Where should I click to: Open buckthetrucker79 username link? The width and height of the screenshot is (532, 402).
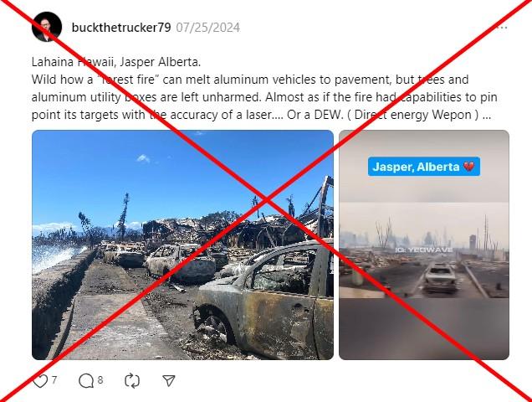[121, 28]
